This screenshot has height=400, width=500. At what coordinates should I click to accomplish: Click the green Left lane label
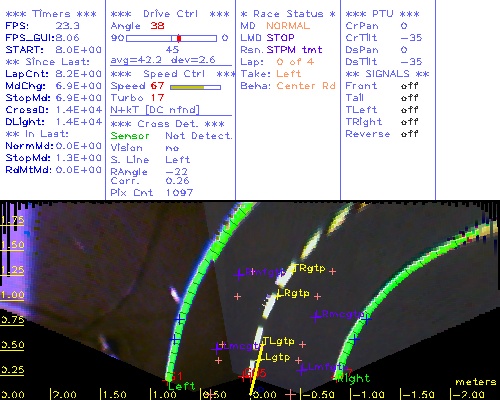182,386
